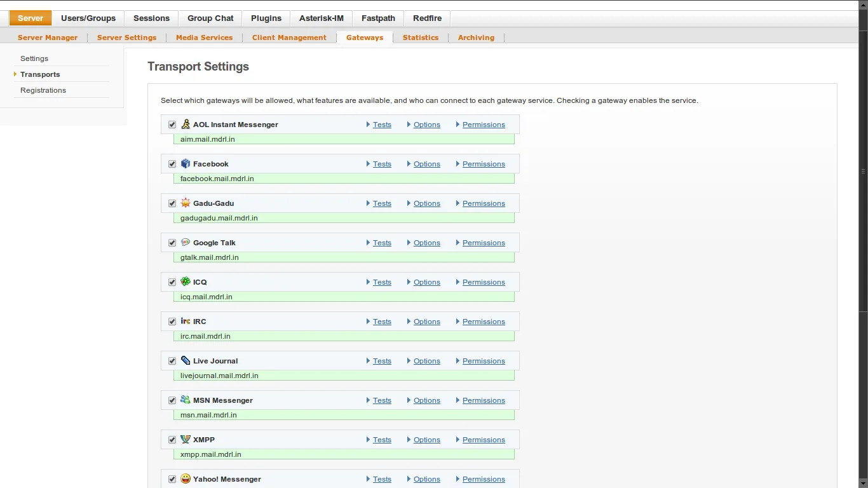Open Tests link for ICQ
868x488 pixels.
pos(382,282)
